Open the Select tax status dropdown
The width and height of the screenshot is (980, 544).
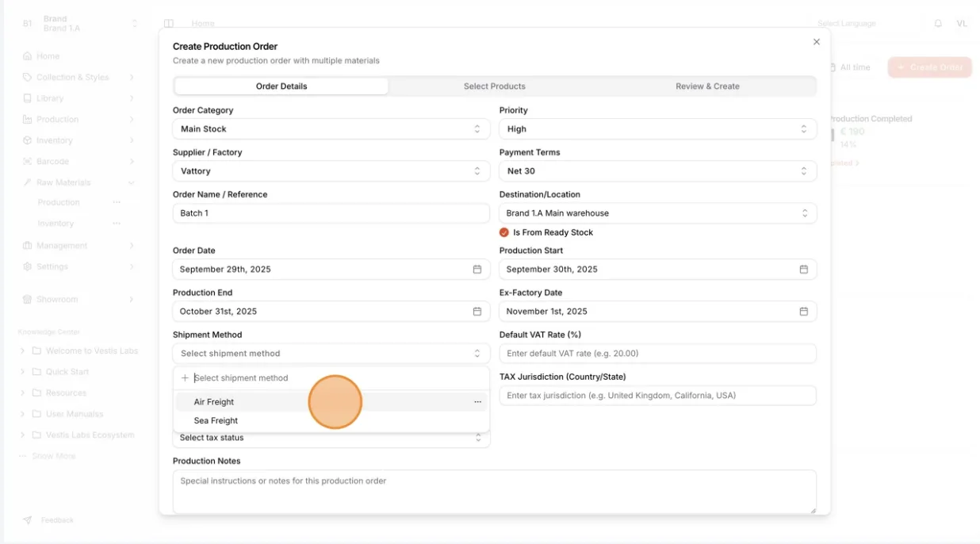[x=331, y=438]
